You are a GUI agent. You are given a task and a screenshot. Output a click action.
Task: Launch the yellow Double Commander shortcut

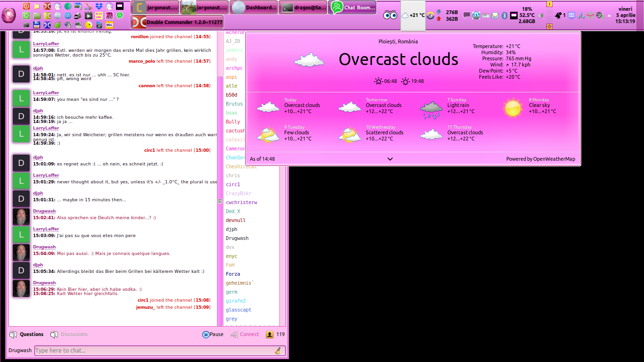tap(47, 16)
